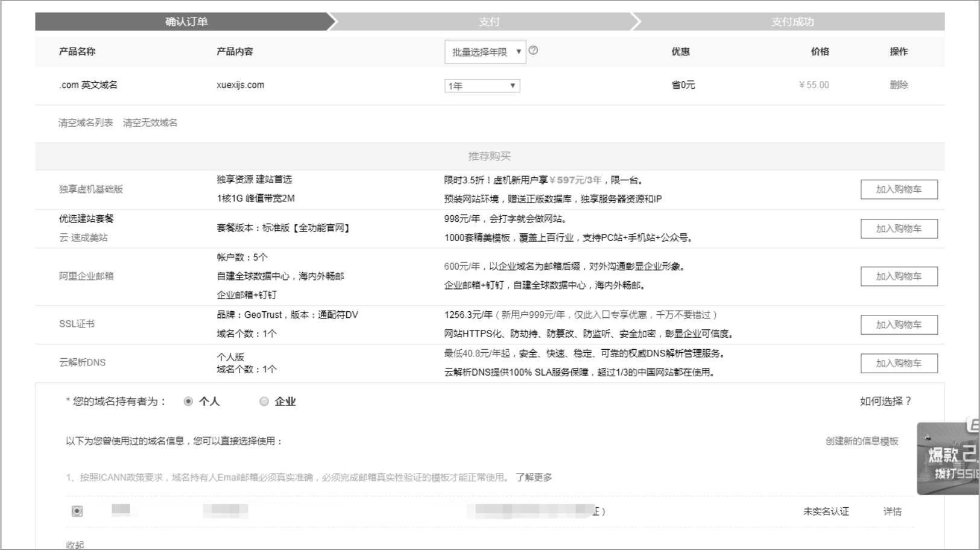Collapse the template list with 收起
980x550 pixels.
(x=75, y=545)
